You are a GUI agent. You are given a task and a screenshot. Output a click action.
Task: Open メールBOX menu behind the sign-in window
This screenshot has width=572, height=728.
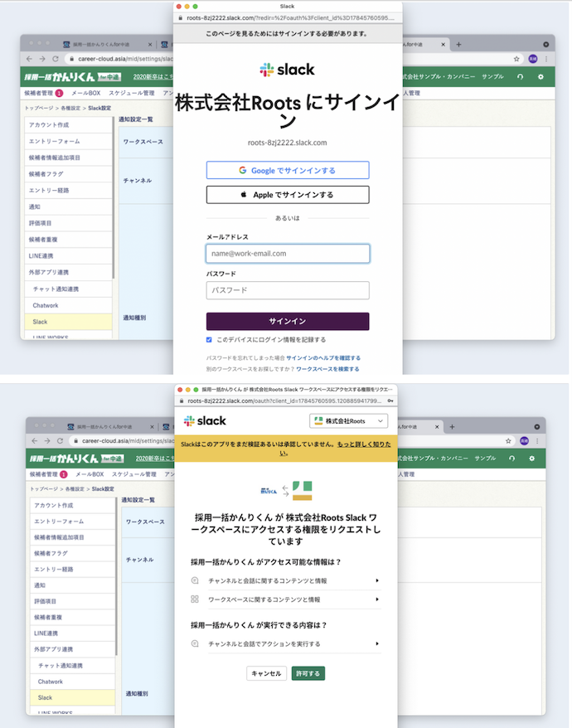coord(86,93)
